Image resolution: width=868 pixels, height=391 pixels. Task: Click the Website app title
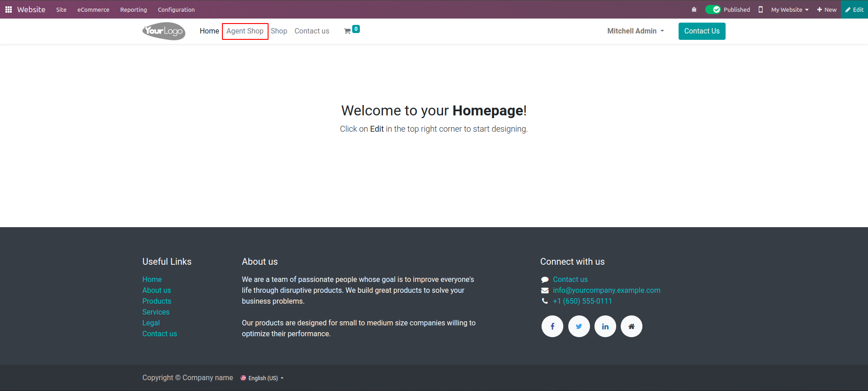click(x=31, y=10)
